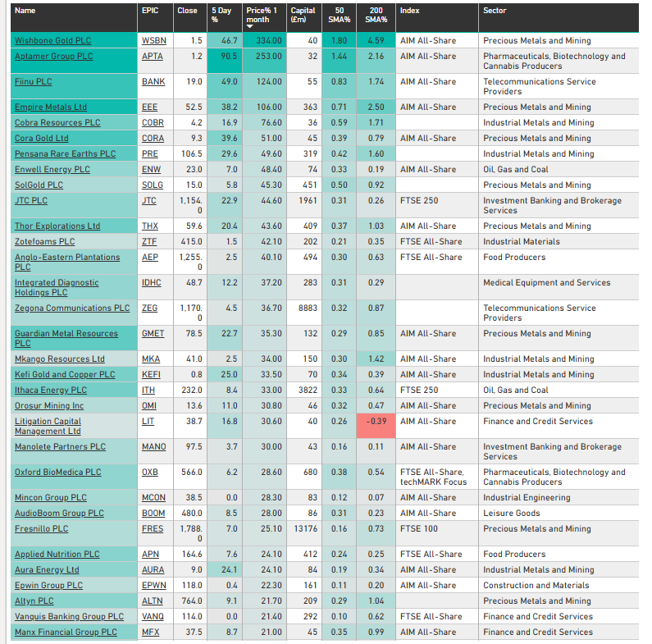652x644 pixels.
Task: Click the AURA ticker link
Action: click(x=153, y=570)
